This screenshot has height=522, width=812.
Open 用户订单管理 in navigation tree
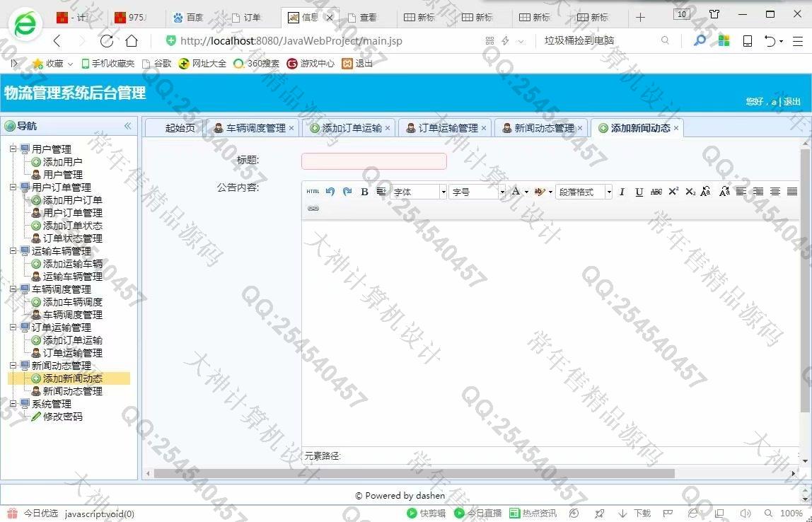[72, 213]
